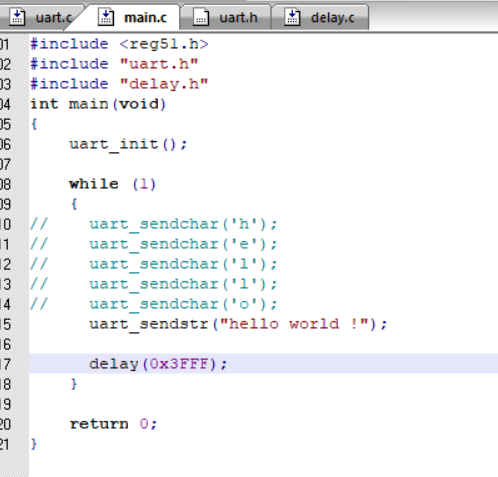Image resolution: width=498 pixels, height=477 pixels.
Task: Click the #include <reg51.h> line
Action: click(119, 44)
